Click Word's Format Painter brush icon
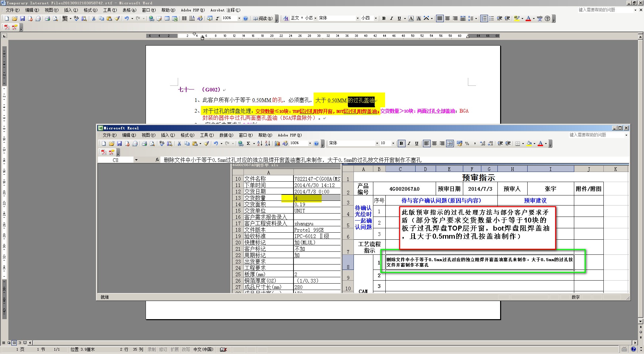Viewport: 644px width, 354px height. point(117,18)
